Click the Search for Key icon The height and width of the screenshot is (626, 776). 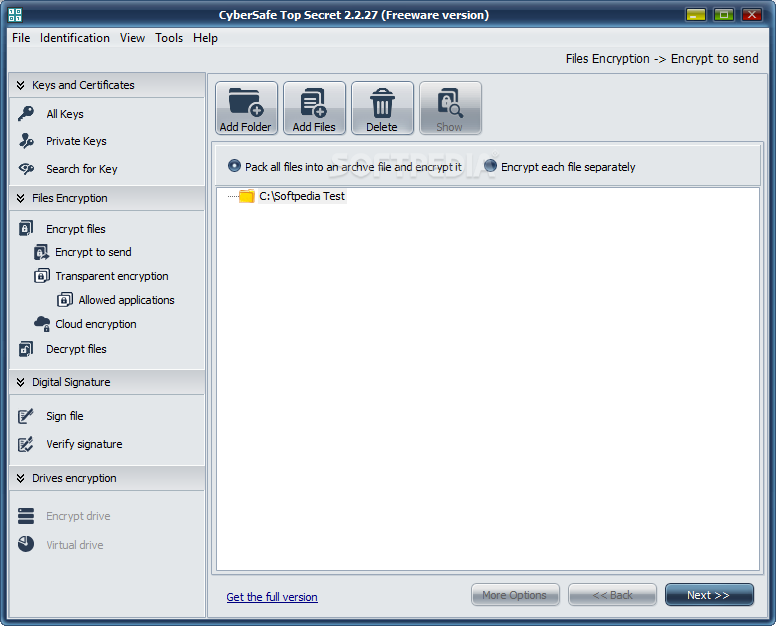click(x=26, y=169)
